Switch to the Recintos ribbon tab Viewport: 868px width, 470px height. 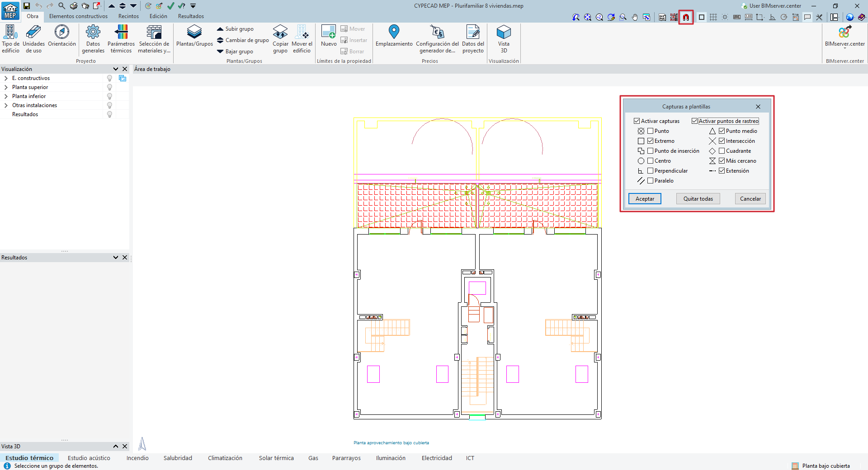128,16
